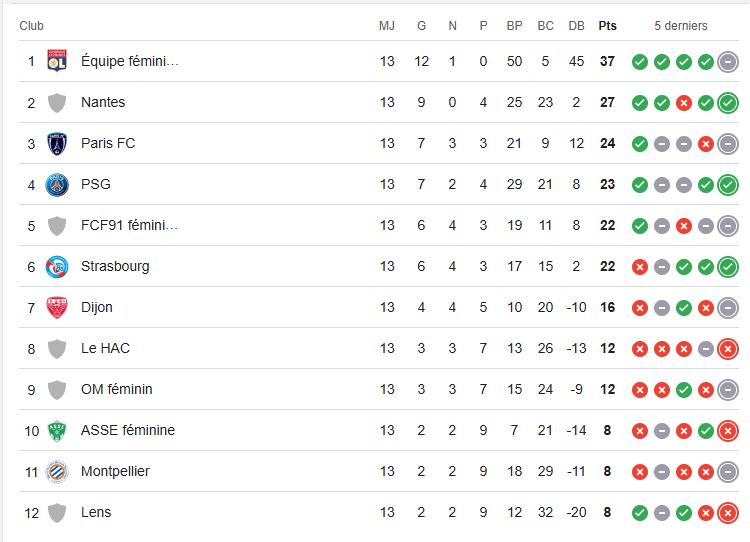This screenshot has height=542, width=750.
Task: Click the Strasbourg club logo
Action: coord(57,267)
